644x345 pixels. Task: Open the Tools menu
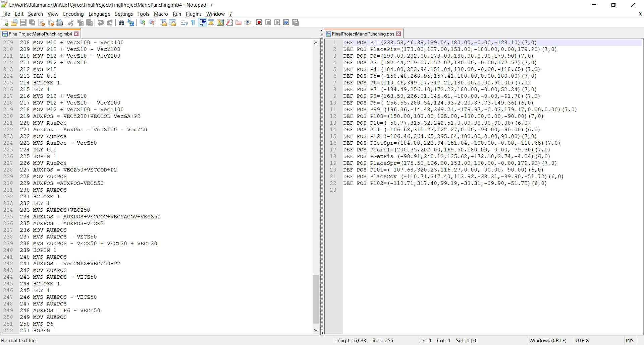point(143,14)
